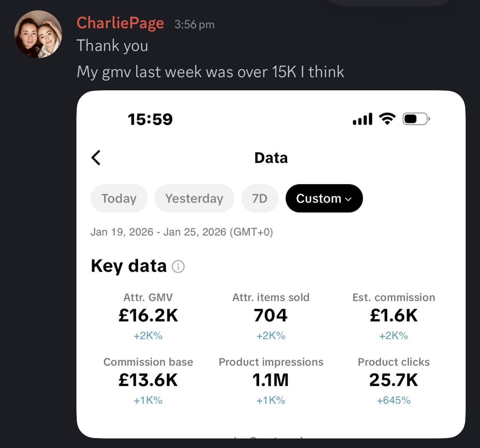Select the Attr. items sold 704 metric
This screenshot has width=480, height=448.
coord(271,316)
